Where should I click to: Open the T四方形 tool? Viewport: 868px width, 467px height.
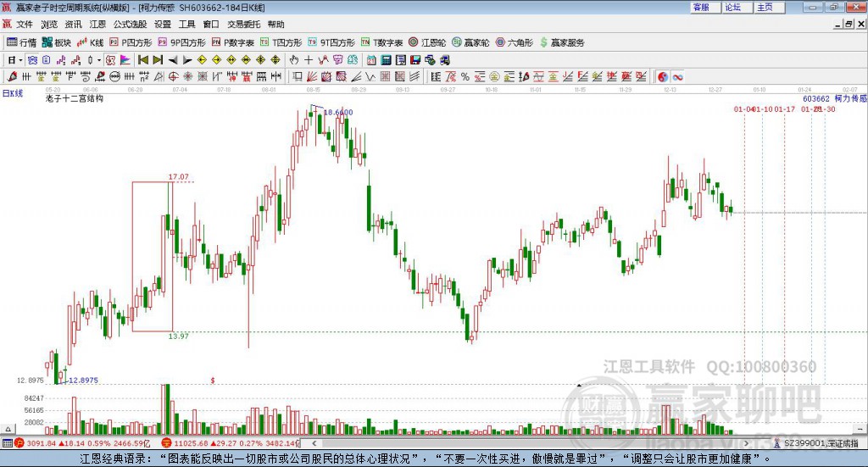pyautogui.click(x=281, y=42)
